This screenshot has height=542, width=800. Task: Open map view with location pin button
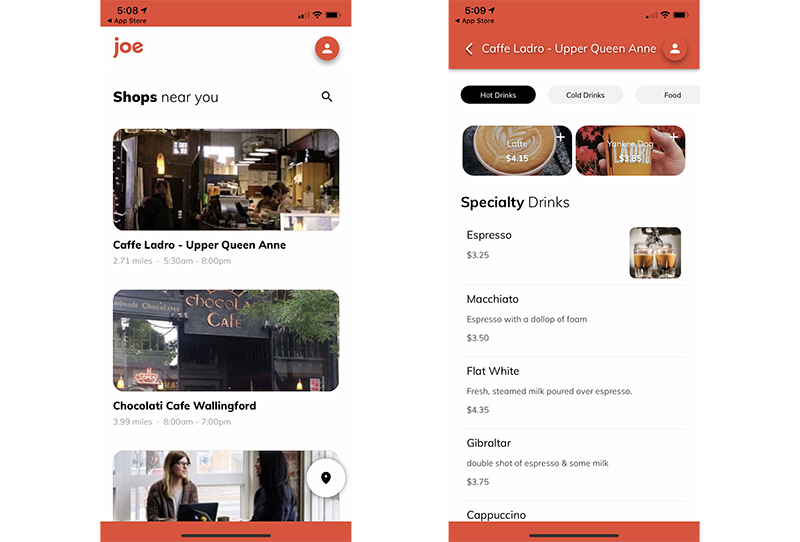point(326,478)
